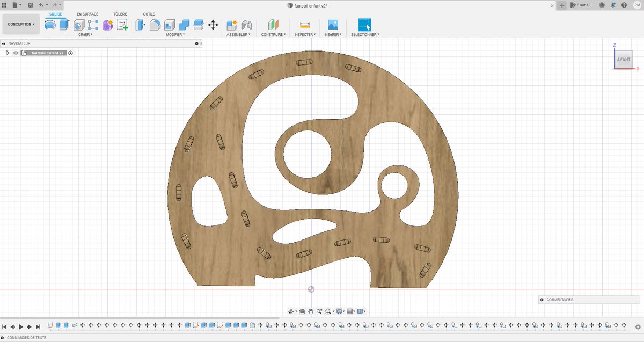644x342 pixels.
Task: Activate the radio button beside fauteuil enfant v2
Action: tap(70, 53)
